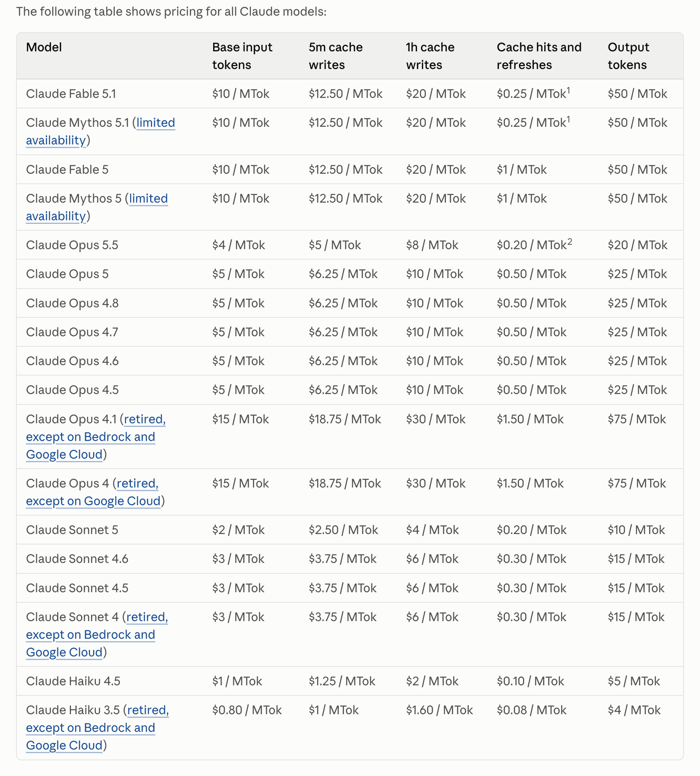Select the 'Claude Opus 5' model name
This screenshot has width=700, height=776.
(67, 274)
